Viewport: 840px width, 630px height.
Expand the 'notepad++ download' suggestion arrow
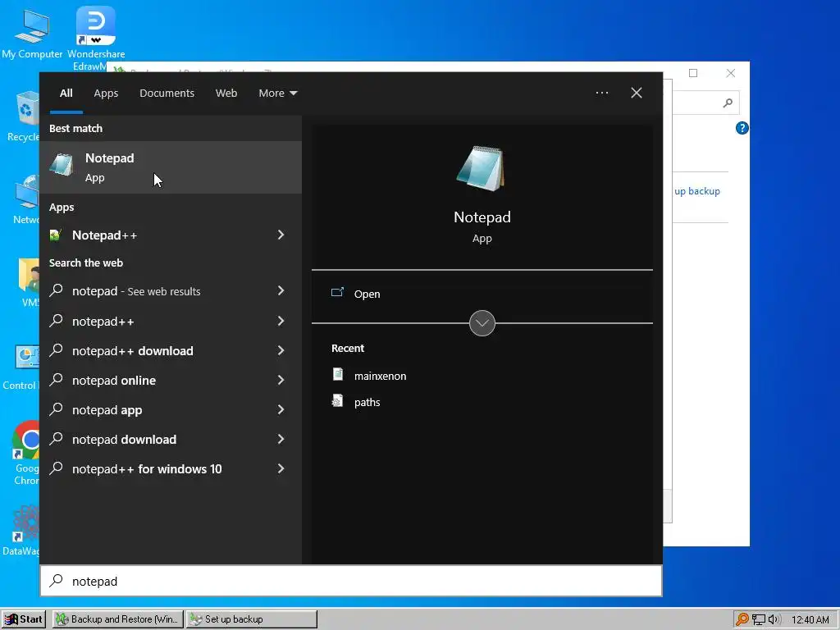[281, 350]
